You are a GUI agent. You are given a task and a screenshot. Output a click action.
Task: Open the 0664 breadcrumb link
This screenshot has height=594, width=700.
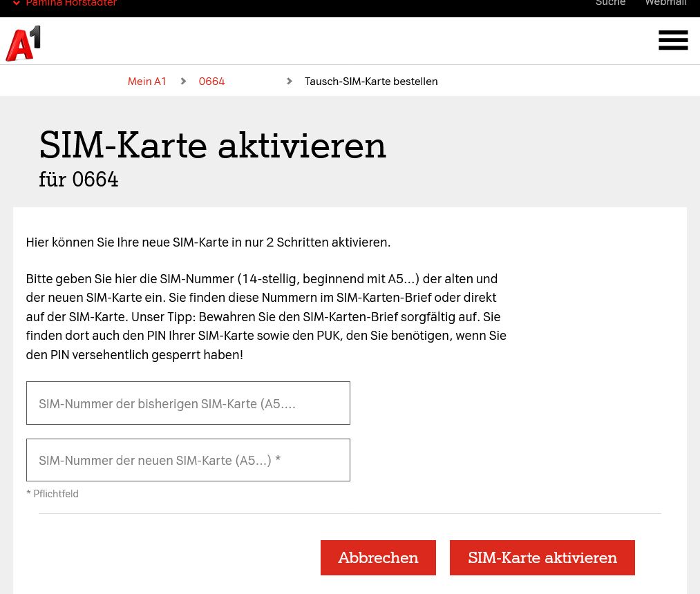click(211, 82)
